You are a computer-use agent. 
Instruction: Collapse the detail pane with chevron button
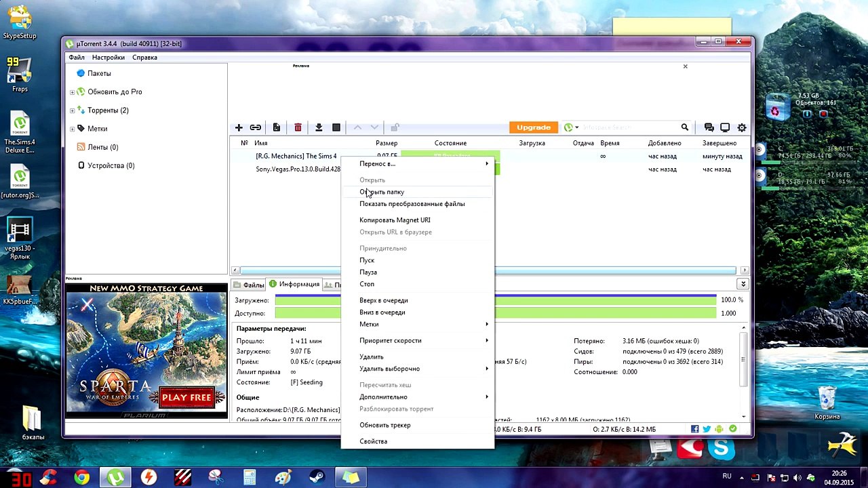point(743,284)
